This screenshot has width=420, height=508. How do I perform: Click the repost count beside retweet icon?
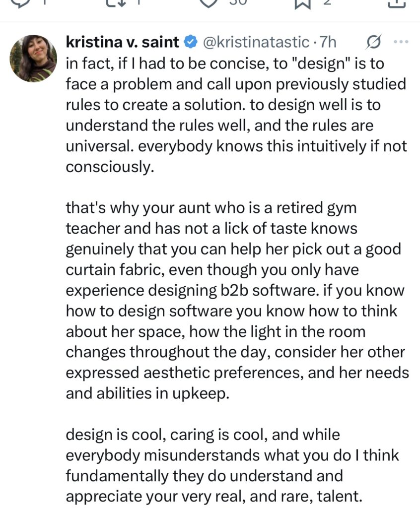(140, 2)
